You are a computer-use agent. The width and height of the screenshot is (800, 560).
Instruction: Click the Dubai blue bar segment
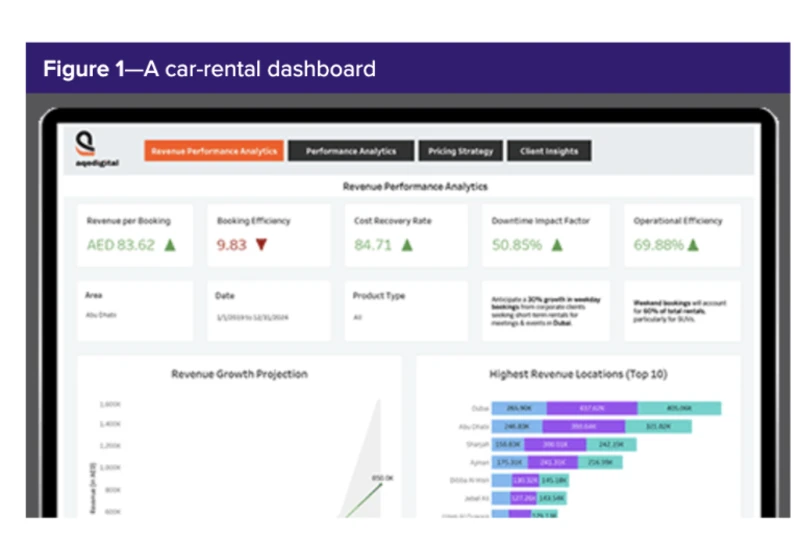pos(519,408)
